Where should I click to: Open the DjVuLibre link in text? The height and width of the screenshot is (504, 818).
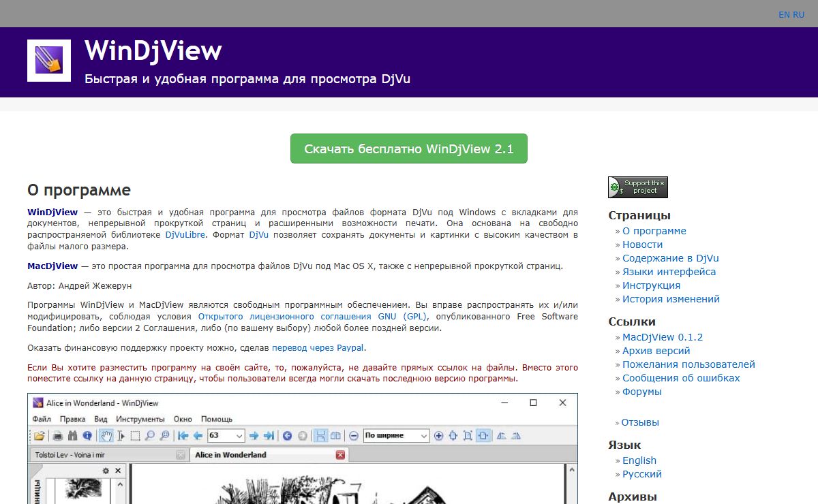click(185, 234)
